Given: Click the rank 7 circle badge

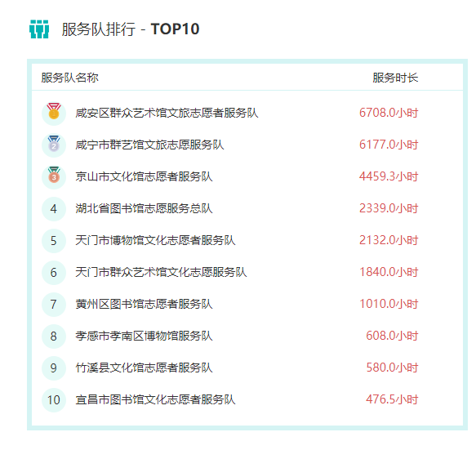Looking at the screenshot, I should (x=54, y=304).
